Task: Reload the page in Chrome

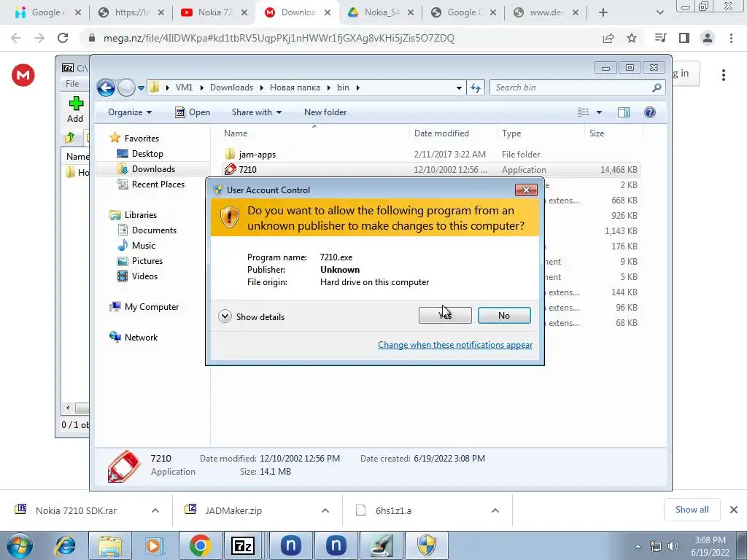Action: [x=63, y=38]
